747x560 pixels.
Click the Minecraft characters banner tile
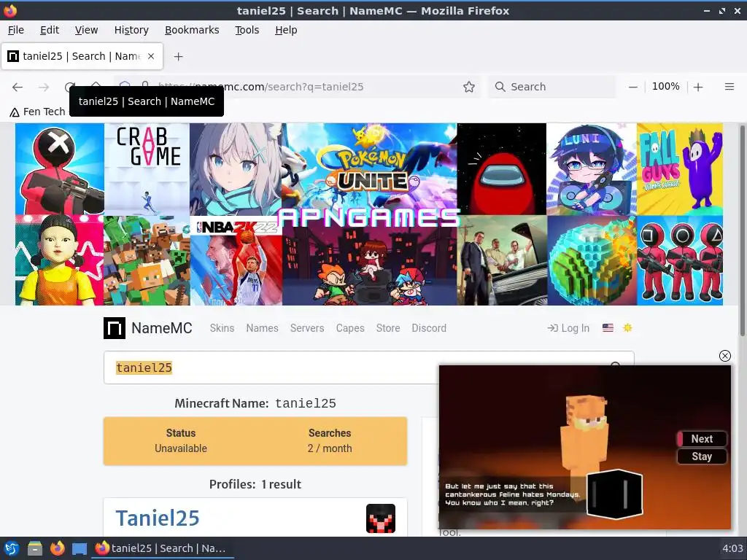(147, 260)
